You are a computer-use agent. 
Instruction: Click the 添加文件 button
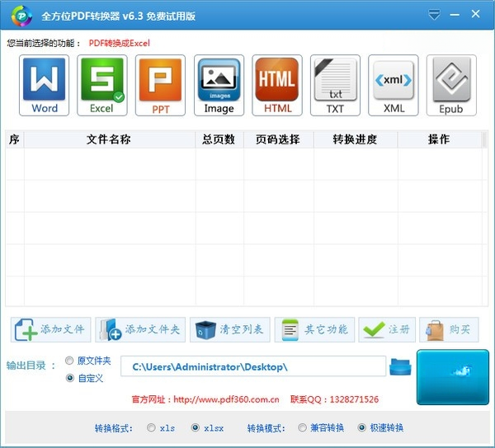click(x=51, y=330)
